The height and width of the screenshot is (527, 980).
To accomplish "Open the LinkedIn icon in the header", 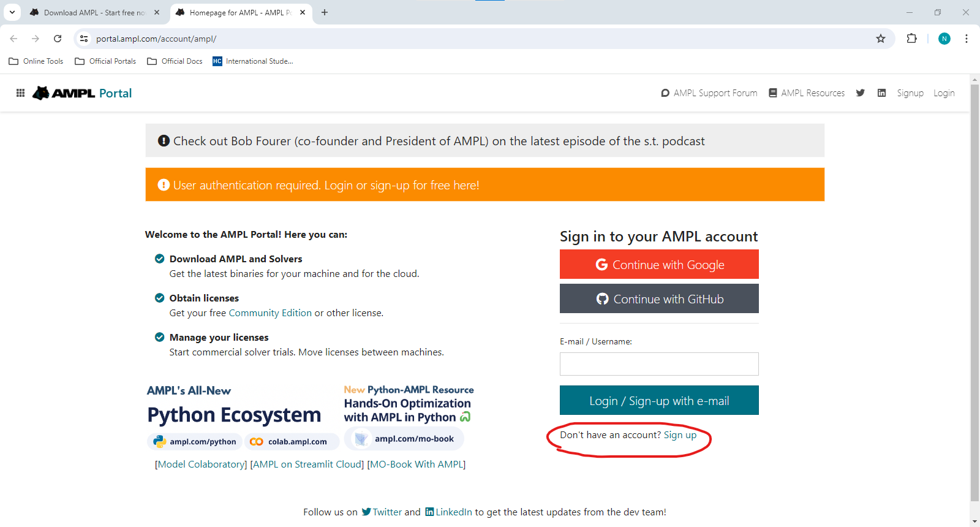I will click(882, 93).
